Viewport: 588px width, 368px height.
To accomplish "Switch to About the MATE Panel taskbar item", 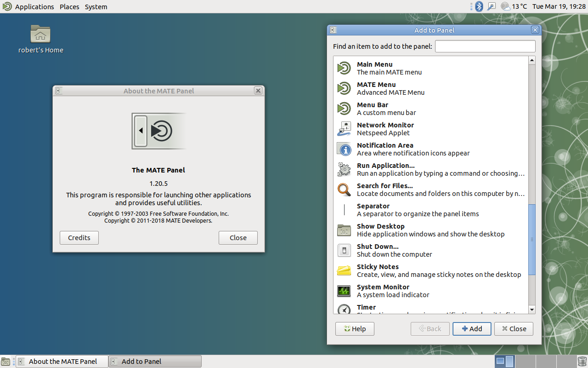I will click(62, 362).
